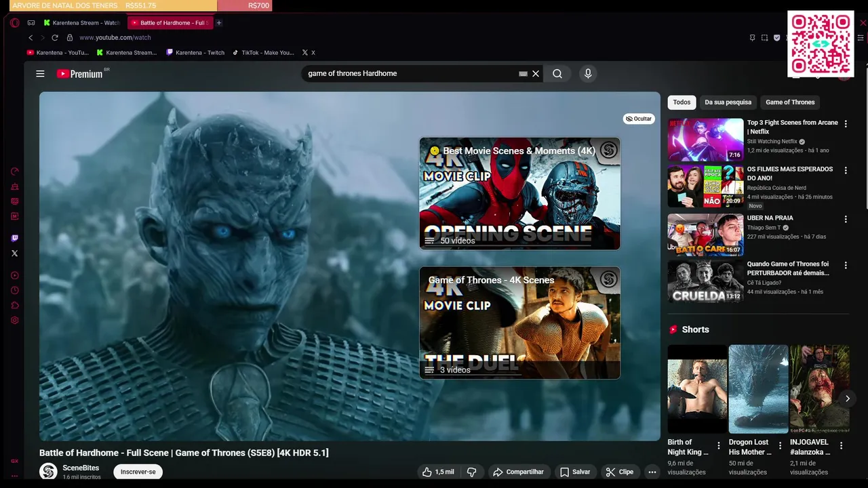The height and width of the screenshot is (488, 868).
Task: Switch to the Karentena Stream tab
Action: point(82,22)
